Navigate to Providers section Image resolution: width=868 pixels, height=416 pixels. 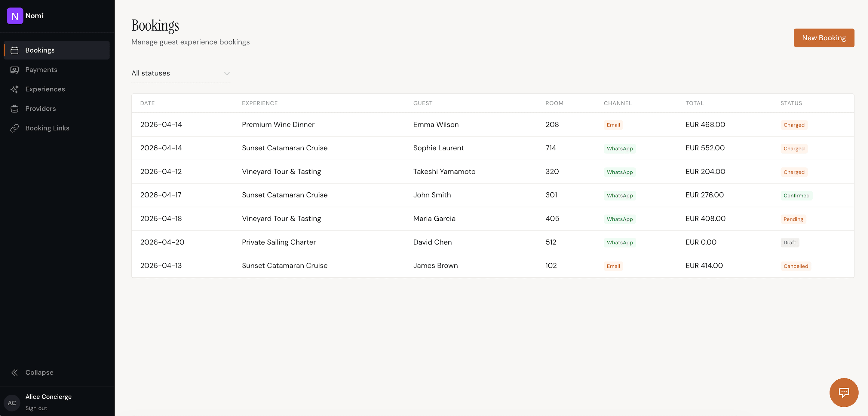pos(57,109)
